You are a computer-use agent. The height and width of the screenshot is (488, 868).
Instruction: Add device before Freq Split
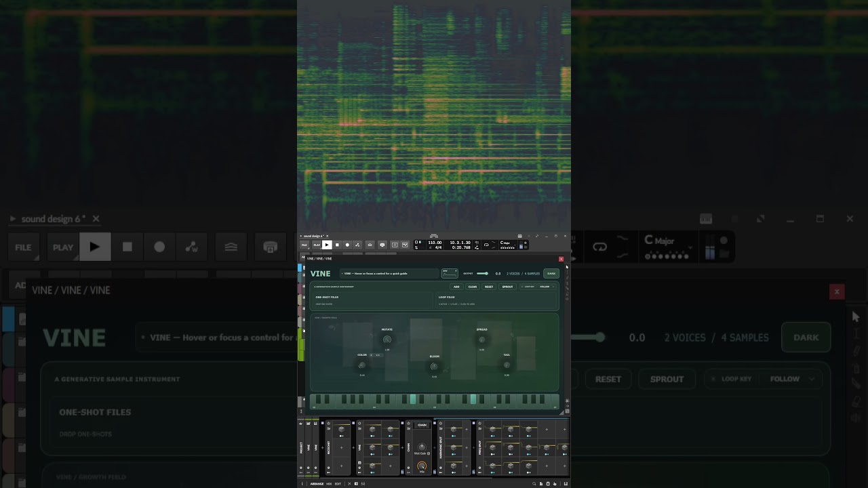(473, 447)
